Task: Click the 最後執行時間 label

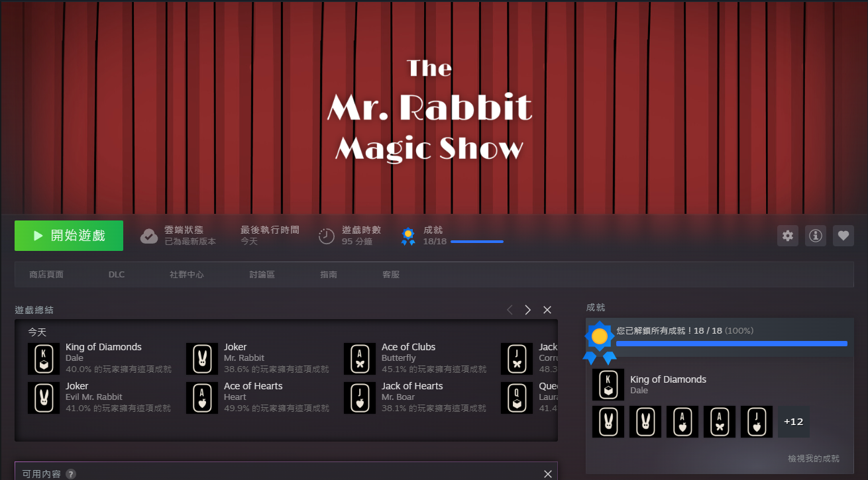Action: pos(270,230)
